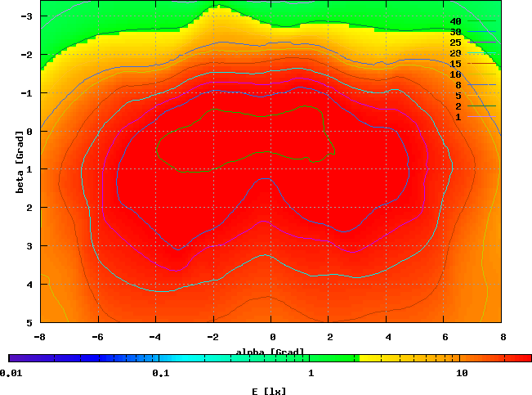The width and height of the screenshot is (532, 395).
Task: Click the x-axis tick label 6
Action: (x=445, y=335)
